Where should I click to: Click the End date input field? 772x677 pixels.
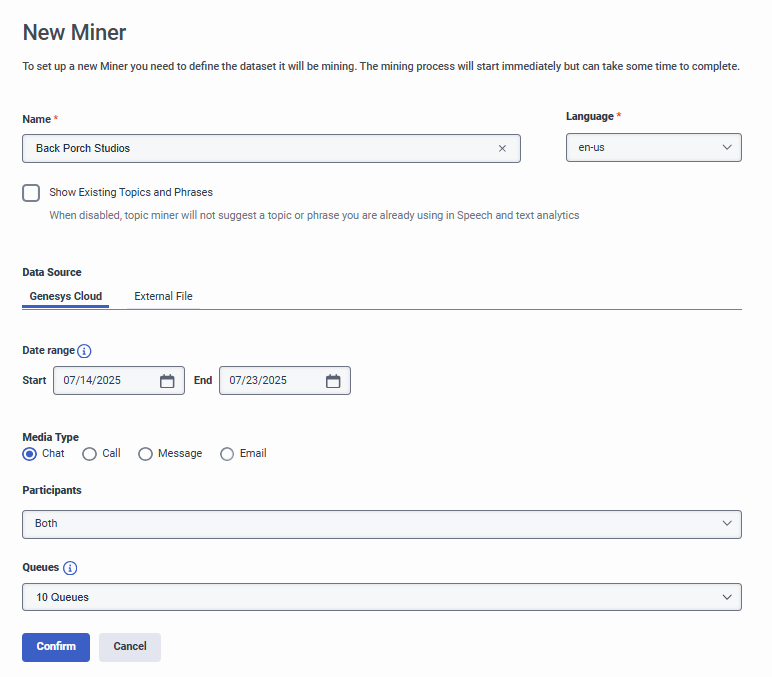(x=270, y=381)
